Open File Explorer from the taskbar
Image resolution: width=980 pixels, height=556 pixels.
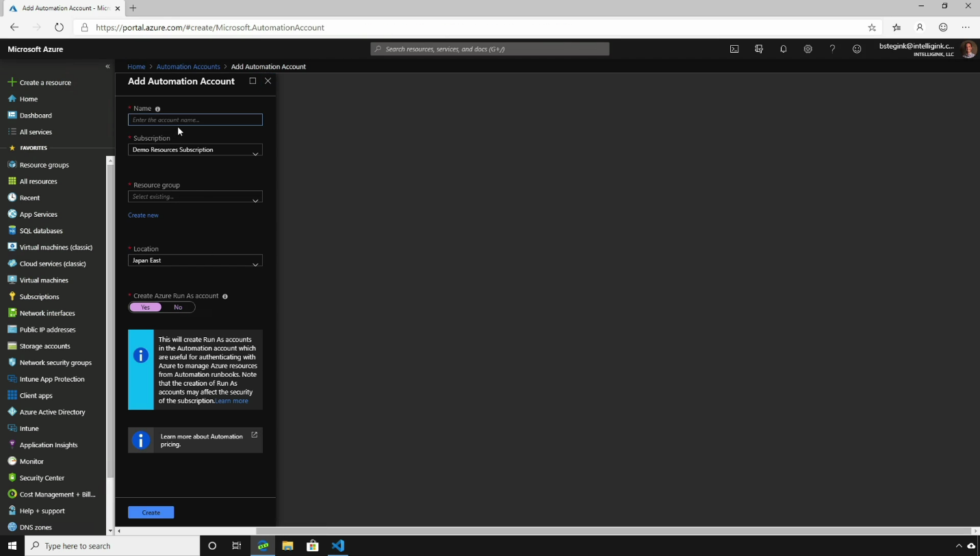tap(288, 545)
